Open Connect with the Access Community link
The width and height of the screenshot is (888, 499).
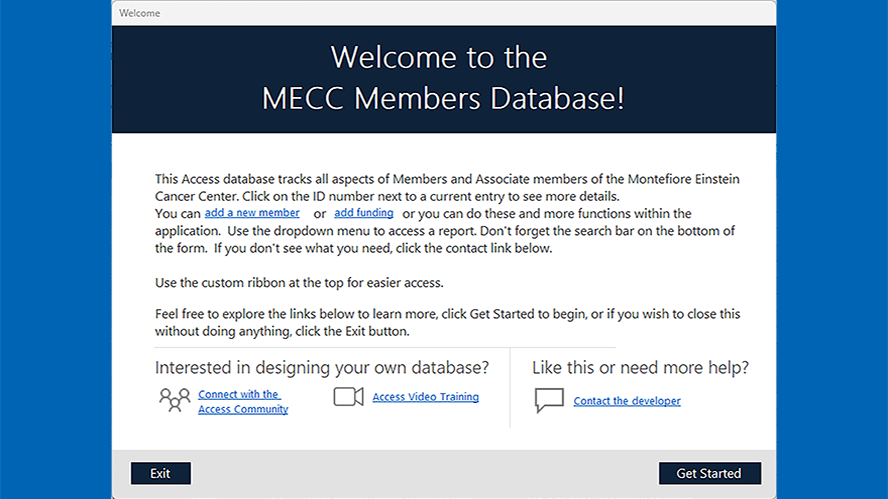pos(242,402)
